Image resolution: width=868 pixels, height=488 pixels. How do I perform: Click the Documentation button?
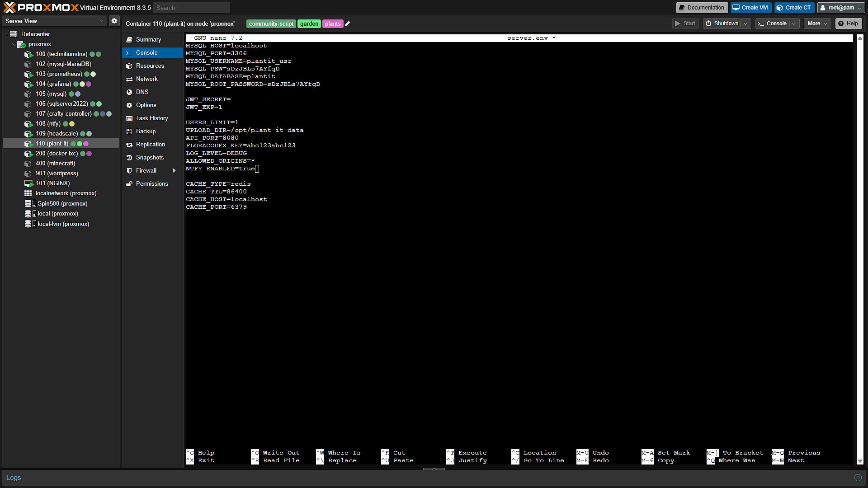[x=702, y=8]
